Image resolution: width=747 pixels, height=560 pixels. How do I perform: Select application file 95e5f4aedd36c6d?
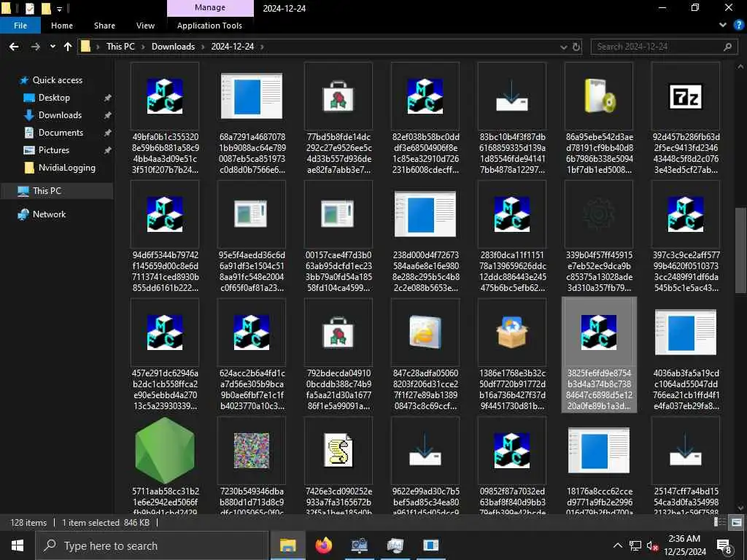252,237
